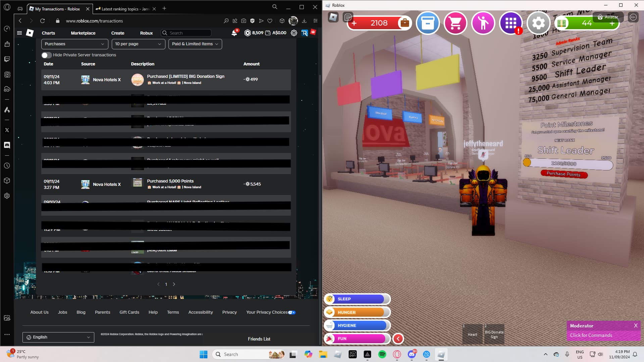The image size is (644, 362).
Task: Open the pink shopping cart store
Action: 455,23
